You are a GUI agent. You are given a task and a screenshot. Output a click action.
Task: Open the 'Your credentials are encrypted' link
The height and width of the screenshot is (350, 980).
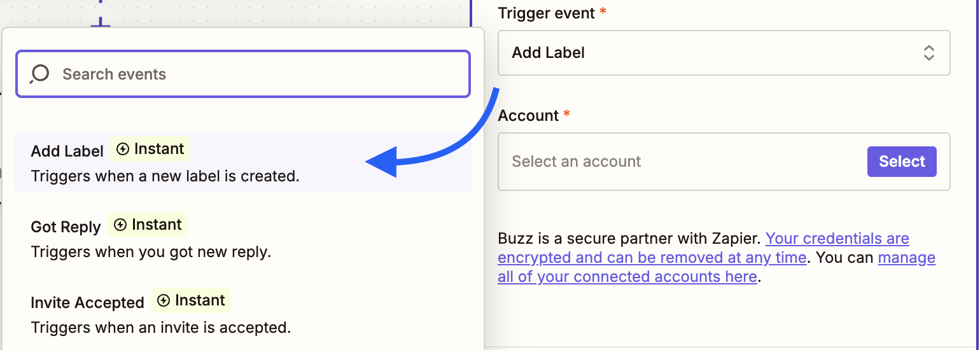click(x=837, y=239)
